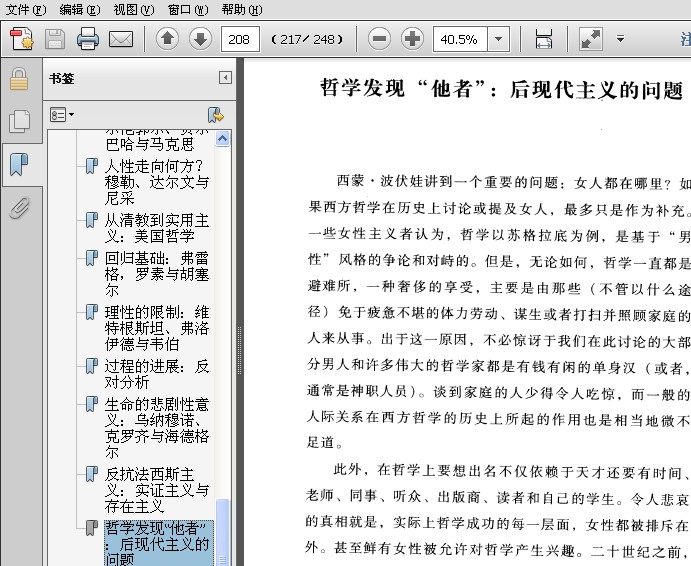Click the new bookmark icon
Image resolution: width=691 pixels, height=566 pixels.
point(215,115)
